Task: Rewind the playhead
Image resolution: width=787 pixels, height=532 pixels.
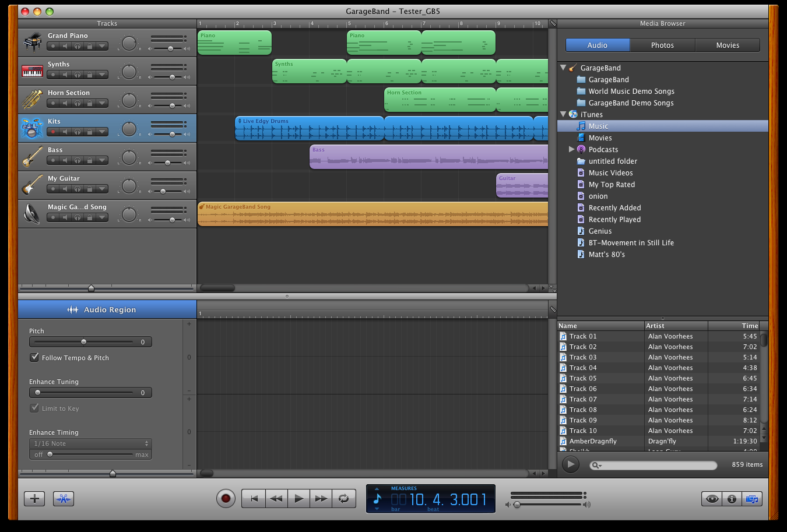Action: point(276,498)
